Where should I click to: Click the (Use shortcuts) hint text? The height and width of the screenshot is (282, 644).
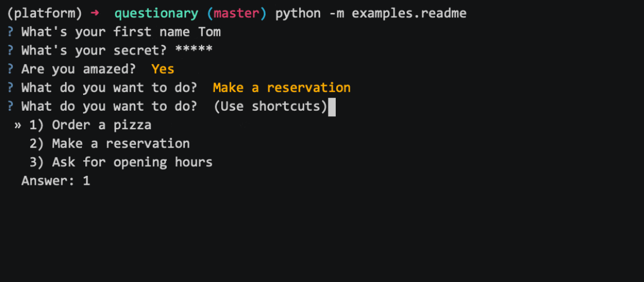(271, 107)
